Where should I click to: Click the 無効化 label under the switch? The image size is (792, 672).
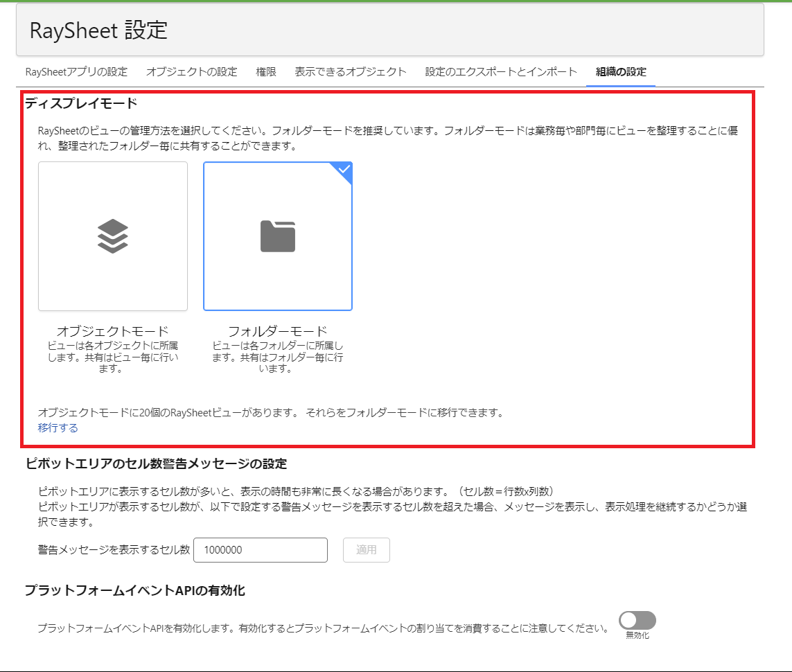coord(637,635)
